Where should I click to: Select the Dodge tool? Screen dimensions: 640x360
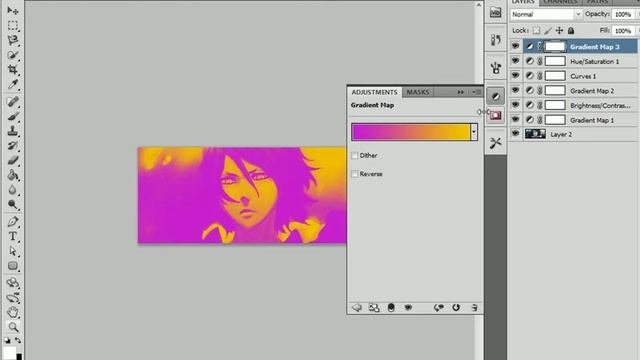[13, 204]
